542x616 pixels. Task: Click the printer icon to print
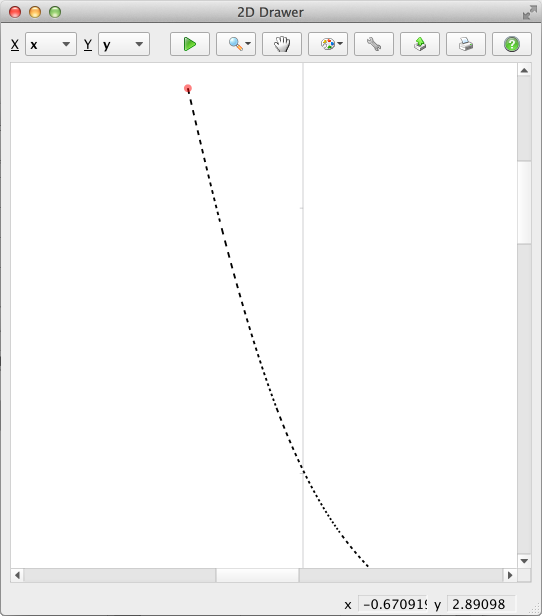tap(466, 44)
